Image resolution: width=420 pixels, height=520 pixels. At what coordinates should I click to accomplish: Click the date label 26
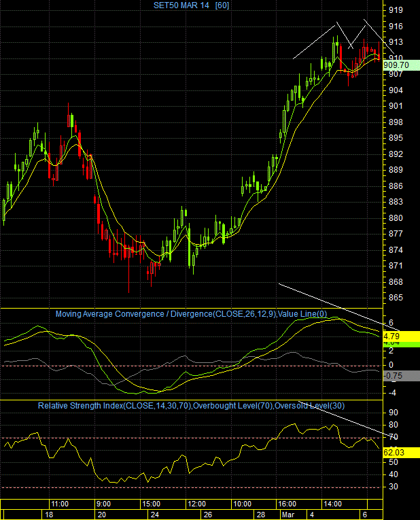(208, 515)
